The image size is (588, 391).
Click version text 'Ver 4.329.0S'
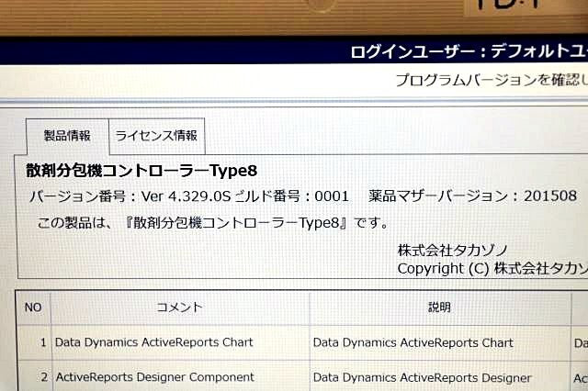186,195
